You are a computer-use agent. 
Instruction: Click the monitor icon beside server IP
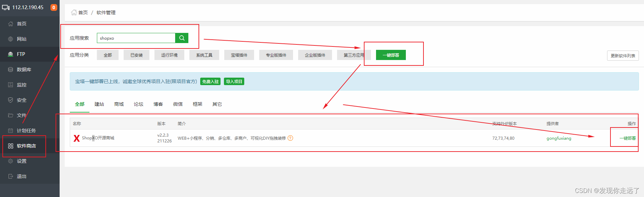(6, 7)
